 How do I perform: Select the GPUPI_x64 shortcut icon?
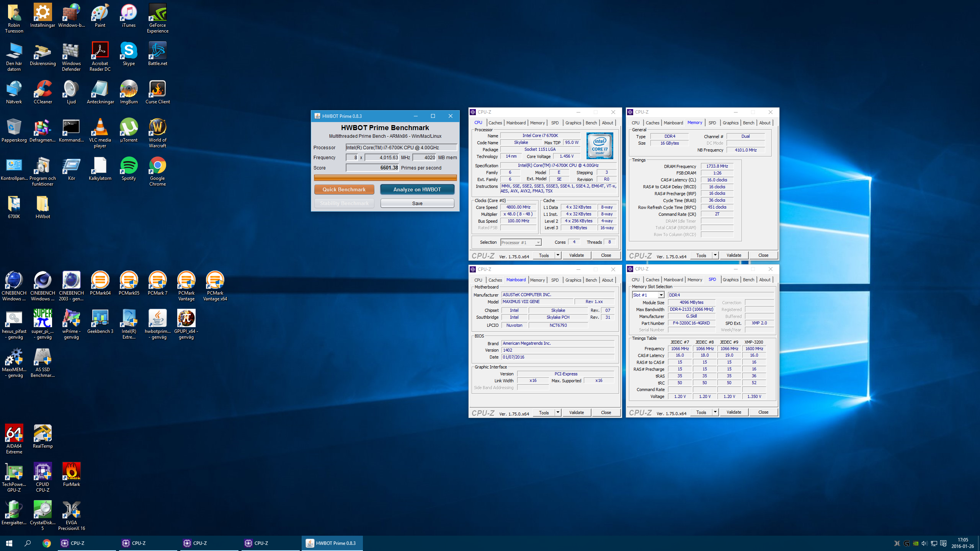[x=186, y=324]
